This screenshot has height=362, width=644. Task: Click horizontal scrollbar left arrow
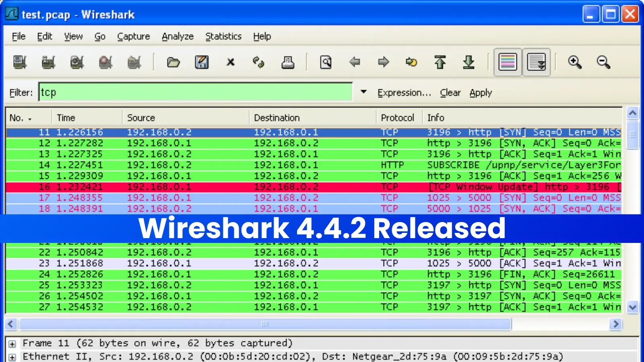pyautogui.click(x=11, y=324)
